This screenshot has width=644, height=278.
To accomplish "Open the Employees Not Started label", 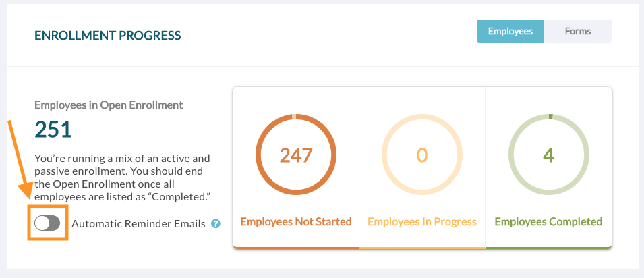I will (296, 222).
